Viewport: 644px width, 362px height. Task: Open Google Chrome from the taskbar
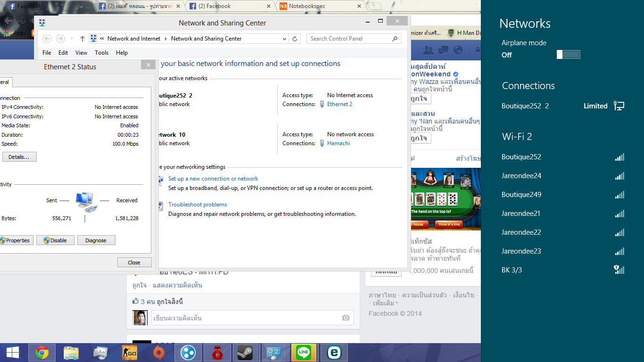(x=42, y=353)
